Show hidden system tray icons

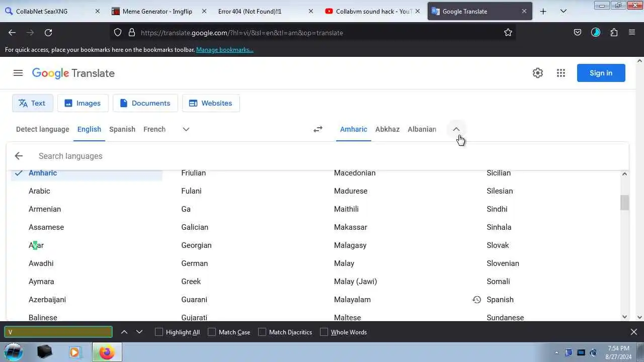556,352
